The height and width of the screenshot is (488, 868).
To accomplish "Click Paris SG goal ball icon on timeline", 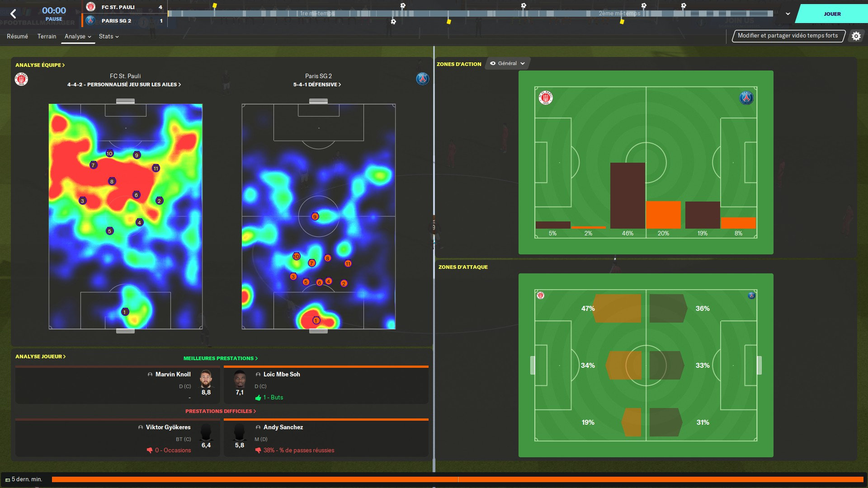I will click(393, 22).
